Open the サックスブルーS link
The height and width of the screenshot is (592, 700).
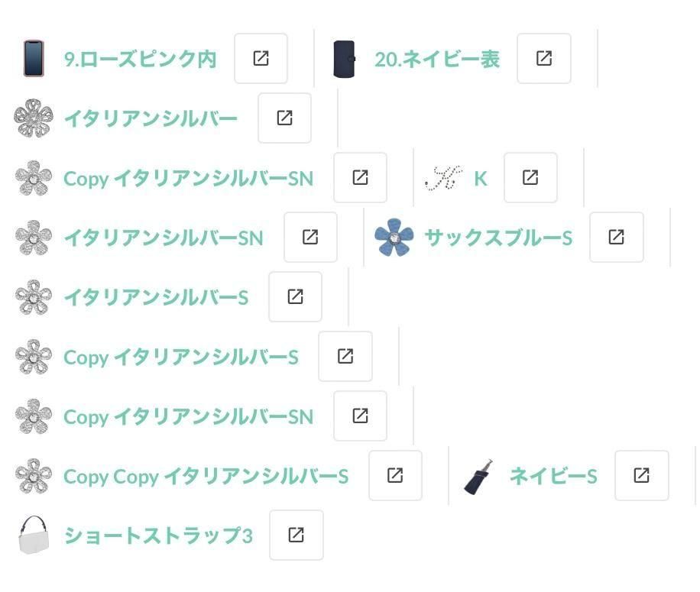pos(497,238)
